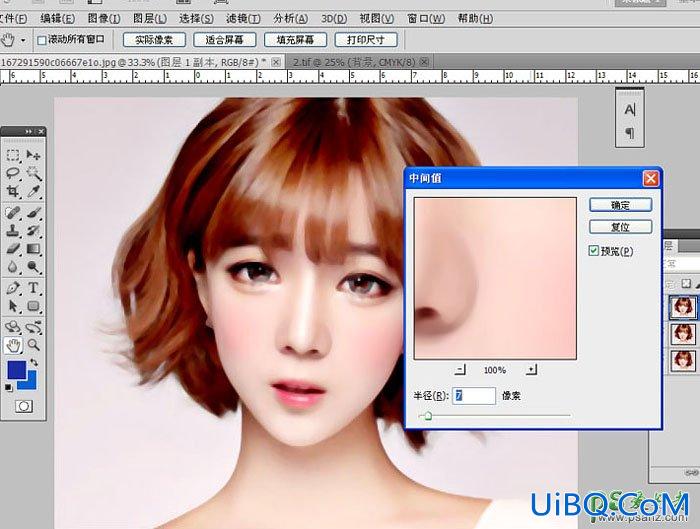Select the Rectangle shape tool
Screen dimensions: 700x529
pos(33,306)
